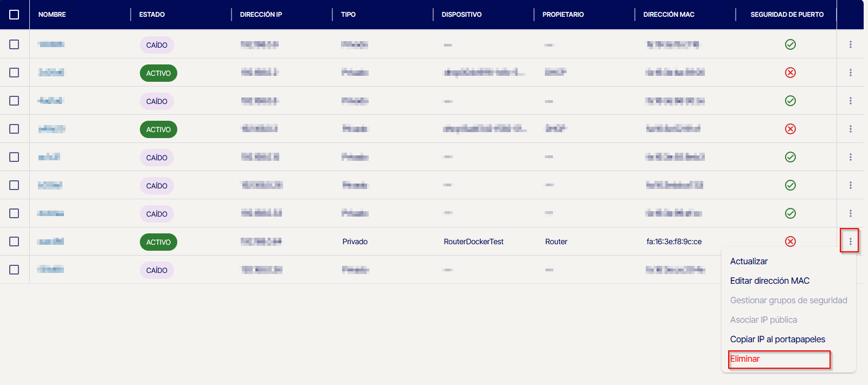The image size is (868, 385).
Task: Click the red port security X for RouterDockerTest
Action: coord(790,242)
